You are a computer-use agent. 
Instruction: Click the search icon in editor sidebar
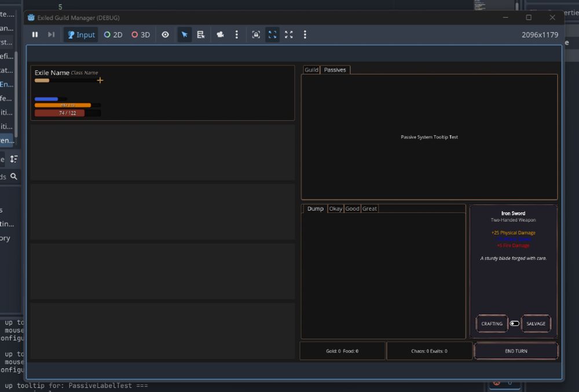14,177
